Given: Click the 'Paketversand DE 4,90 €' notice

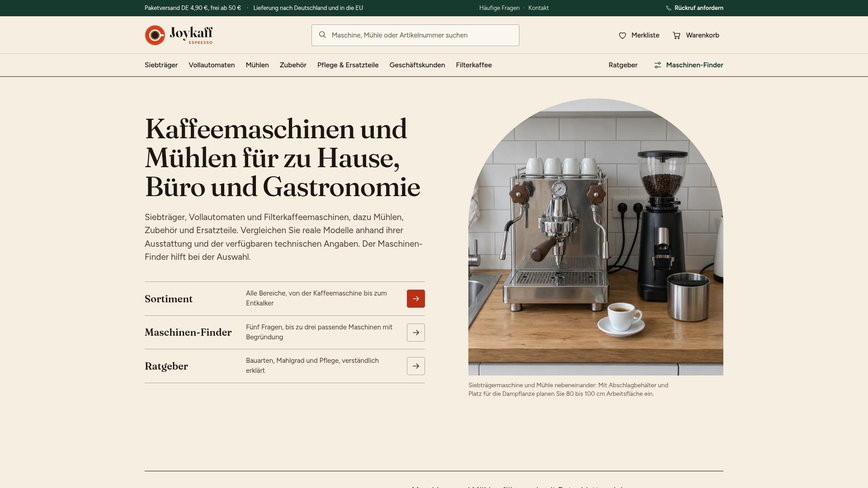Looking at the screenshot, I should (x=193, y=8).
